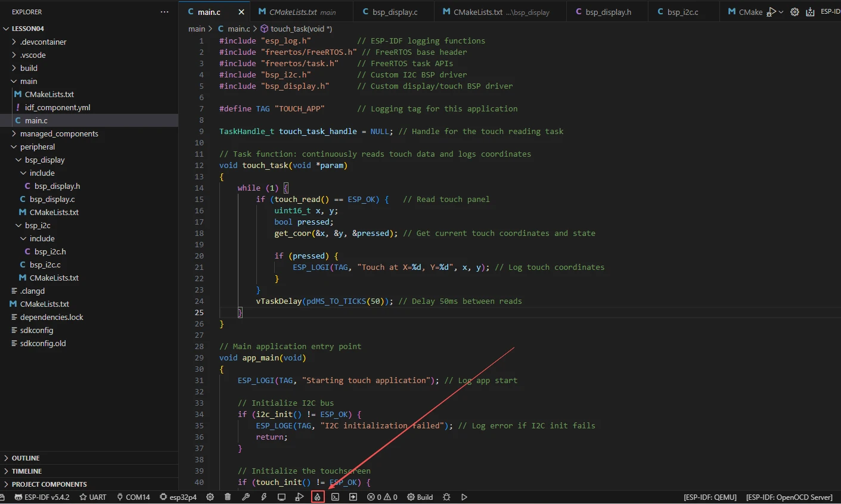
Task: Click the trash can Full Clean icon
Action: click(228, 497)
